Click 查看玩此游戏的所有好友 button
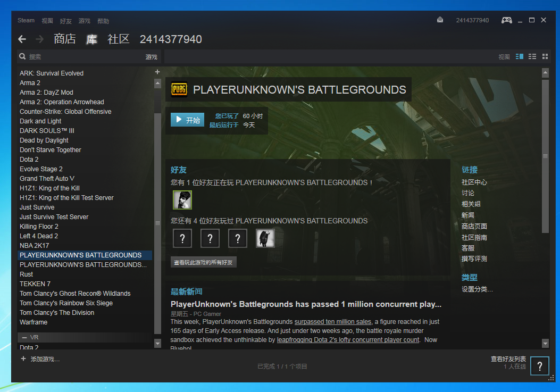560x392 pixels. (203, 262)
